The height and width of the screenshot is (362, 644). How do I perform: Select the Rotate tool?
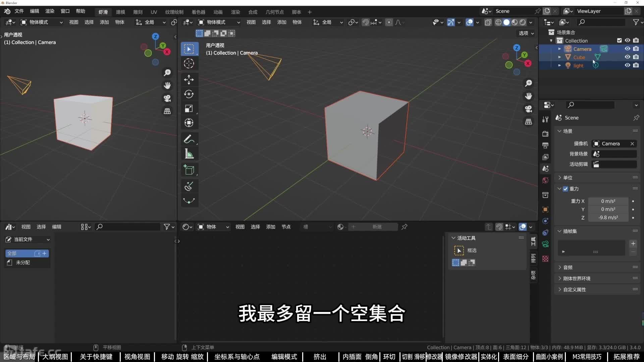pyautogui.click(x=189, y=94)
